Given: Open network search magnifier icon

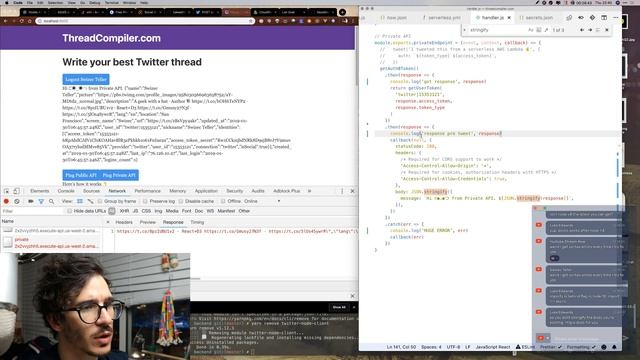Looking at the screenshot, I should point(51,201).
